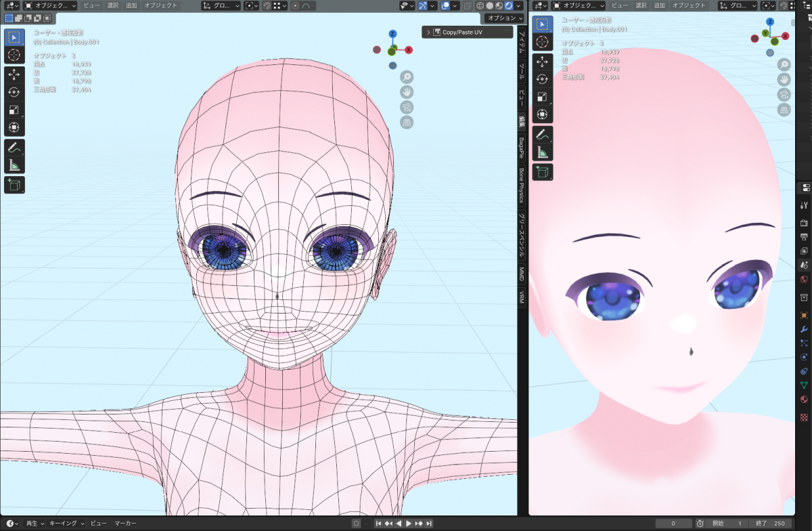Click the red X axis on left gizmo
The image size is (812, 531).
point(409,50)
